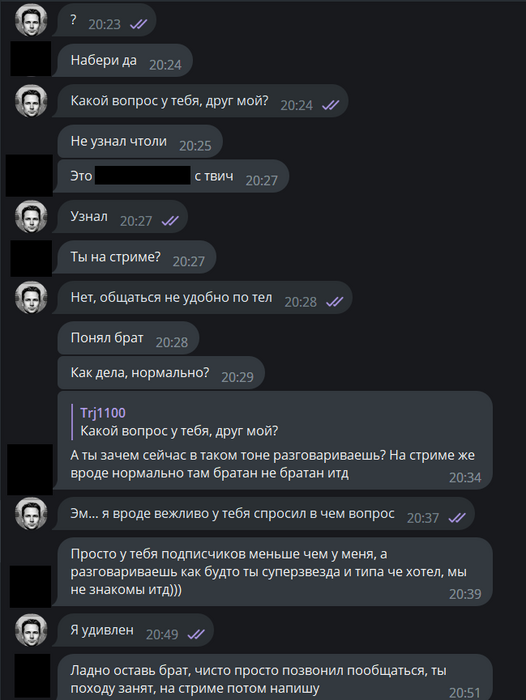The height and width of the screenshot is (700, 526).
Task: Click the double check mark at 20:24 message
Action: (330, 105)
